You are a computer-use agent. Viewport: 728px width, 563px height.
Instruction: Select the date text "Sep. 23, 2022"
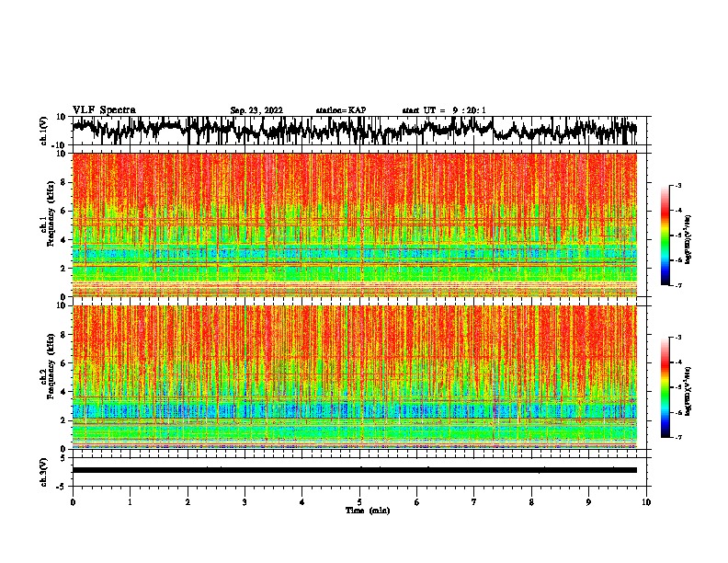click(256, 110)
